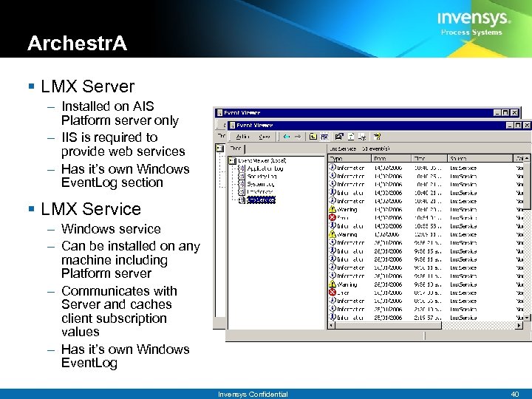Toggle the Show/Hide Console Tree toolbar icon
The image size is (532, 399).
324,137
